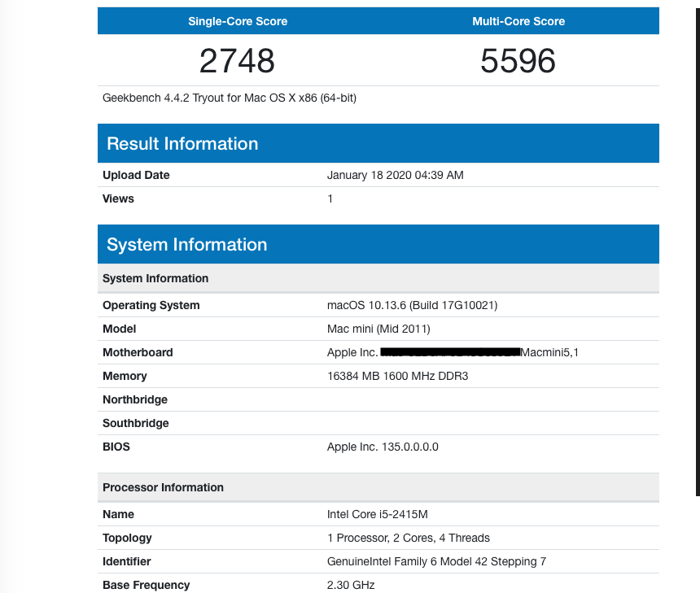This screenshot has height=593, width=700.
Task: Click the Topology label
Action: coord(127,538)
